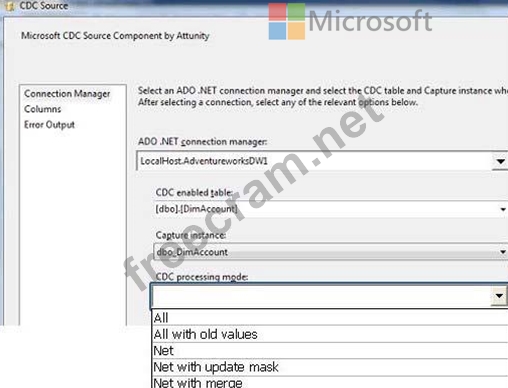
Task: Click the 'ADO .NET connection manager:' label
Action: click(203, 142)
